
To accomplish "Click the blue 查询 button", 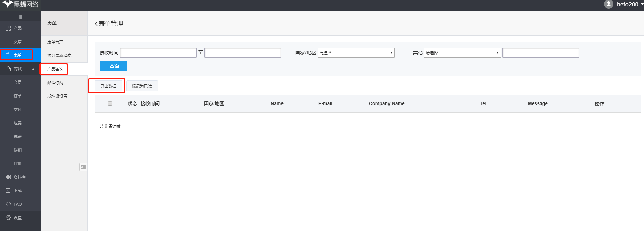I will (x=113, y=66).
